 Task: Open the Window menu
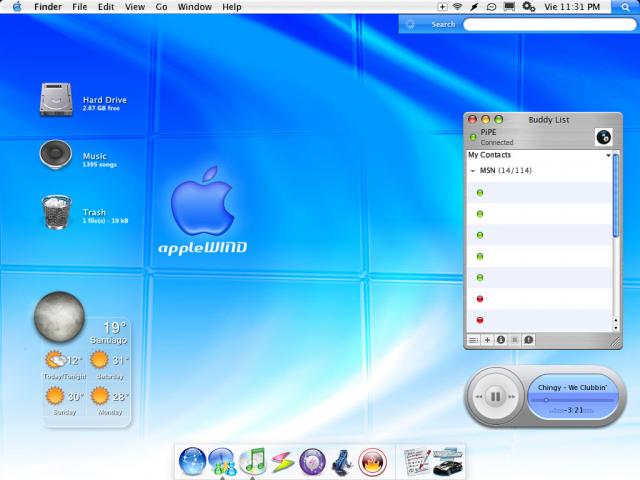[x=195, y=7]
